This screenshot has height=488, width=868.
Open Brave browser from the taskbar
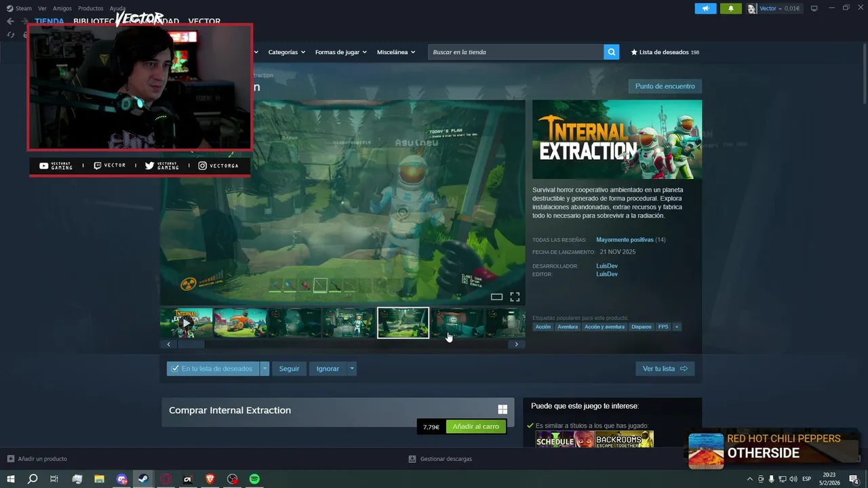click(210, 479)
